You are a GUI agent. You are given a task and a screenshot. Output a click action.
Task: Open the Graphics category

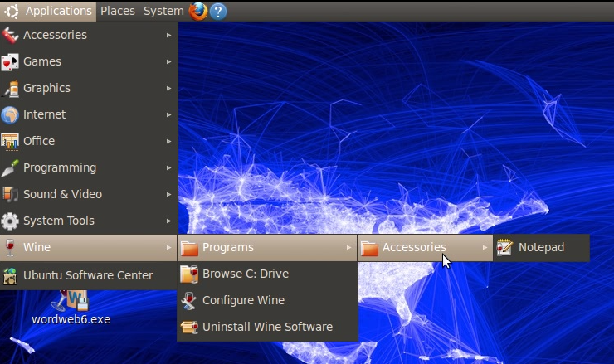pos(89,89)
